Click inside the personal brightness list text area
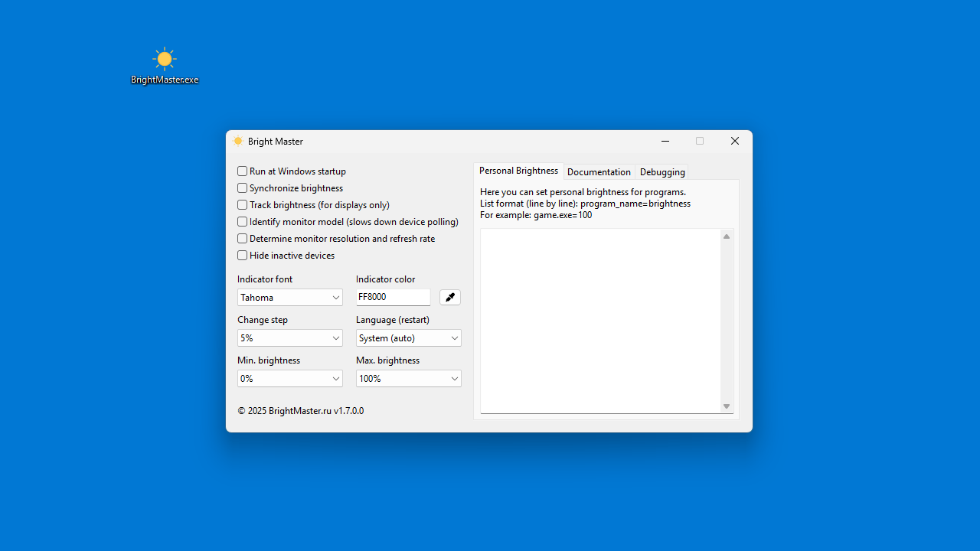Screen dimensions: 980x551 601,321
